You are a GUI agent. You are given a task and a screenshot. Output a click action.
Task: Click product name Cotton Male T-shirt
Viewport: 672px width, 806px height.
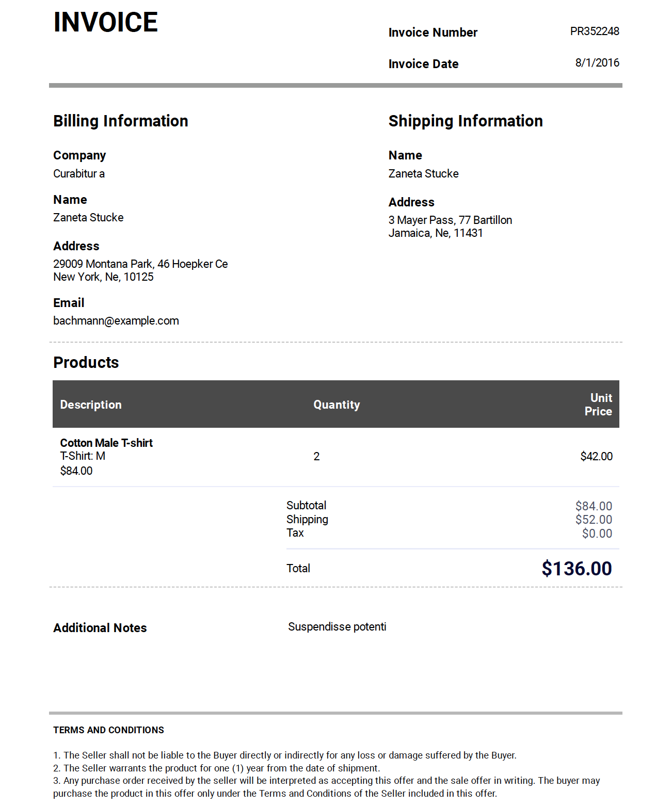[106, 443]
